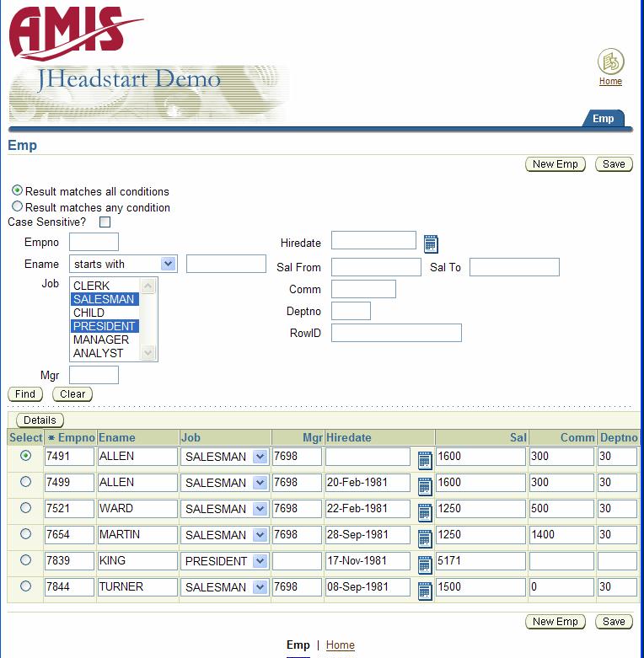644x658 pixels.
Task: Expand the Ename 'starts with' dropdown
Action: point(168,264)
